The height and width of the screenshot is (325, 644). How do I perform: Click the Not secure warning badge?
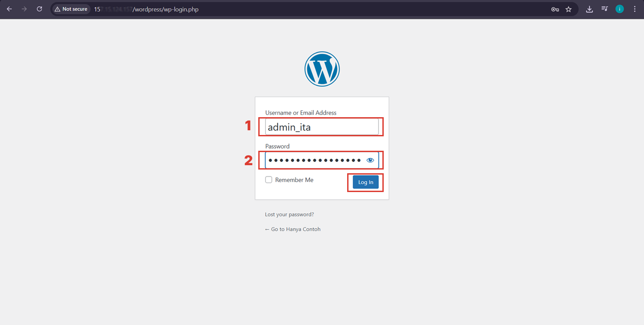pyautogui.click(x=71, y=9)
